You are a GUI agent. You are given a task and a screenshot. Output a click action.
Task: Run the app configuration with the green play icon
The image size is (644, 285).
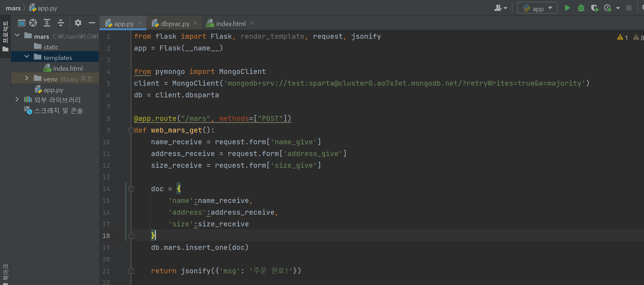[567, 8]
